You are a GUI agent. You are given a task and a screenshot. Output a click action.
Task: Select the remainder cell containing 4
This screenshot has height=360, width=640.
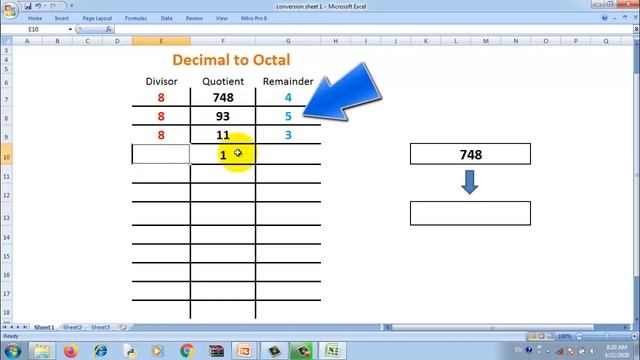click(x=288, y=98)
